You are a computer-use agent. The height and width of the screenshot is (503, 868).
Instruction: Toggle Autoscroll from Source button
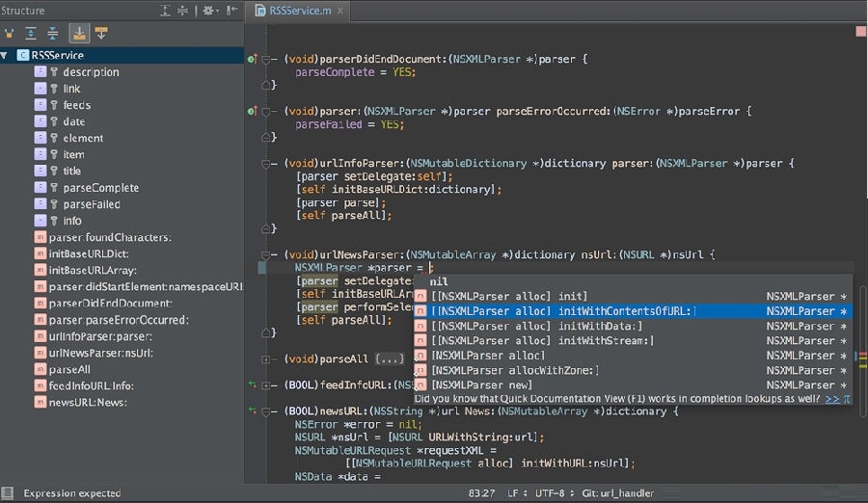[101, 33]
